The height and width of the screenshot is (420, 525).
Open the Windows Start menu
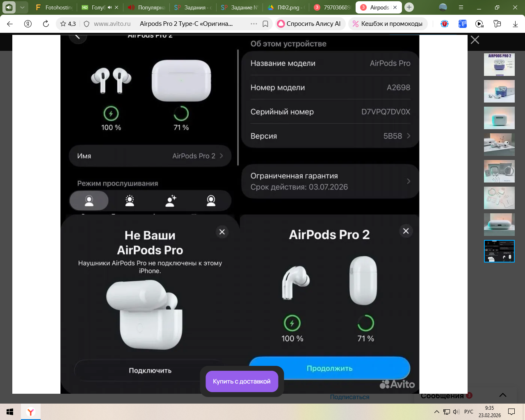click(x=10, y=412)
